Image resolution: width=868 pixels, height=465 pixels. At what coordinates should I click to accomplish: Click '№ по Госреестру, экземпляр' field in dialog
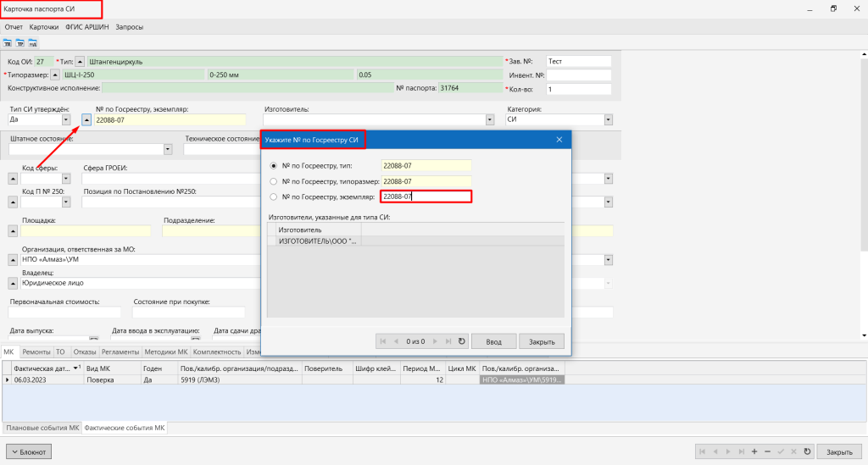pyautogui.click(x=426, y=197)
